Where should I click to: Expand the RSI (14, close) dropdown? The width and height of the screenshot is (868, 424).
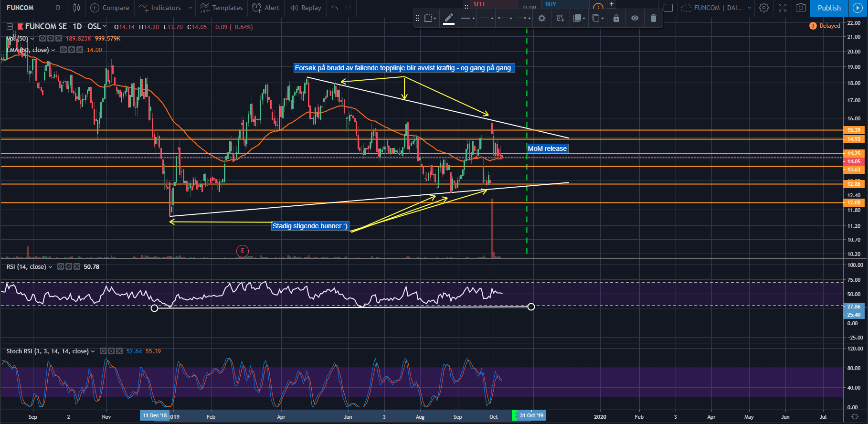50,267
